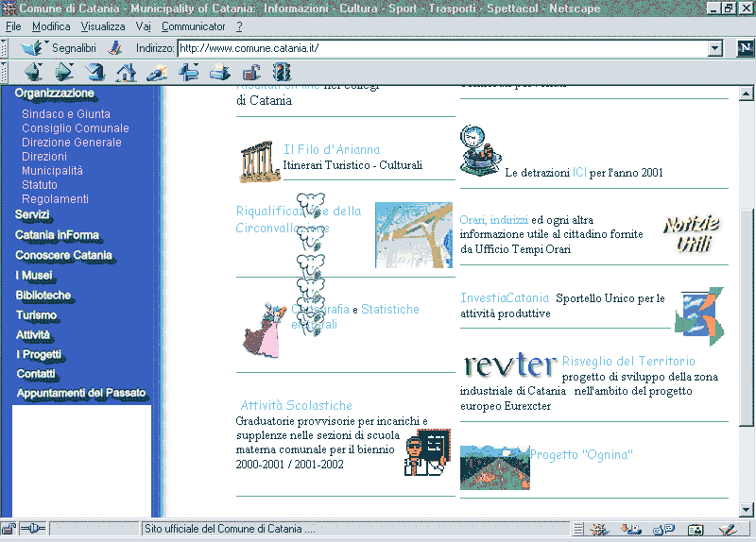This screenshot has height=542, width=756.
Task: Click the clock and coins image
Action: point(480,150)
